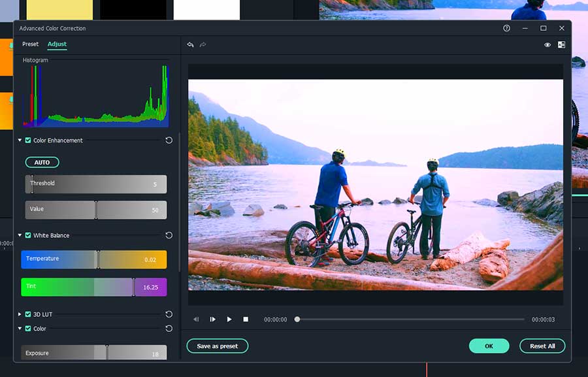The height and width of the screenshot is (377, 588).
Task: Click the Reset All button
Action: 542,346
